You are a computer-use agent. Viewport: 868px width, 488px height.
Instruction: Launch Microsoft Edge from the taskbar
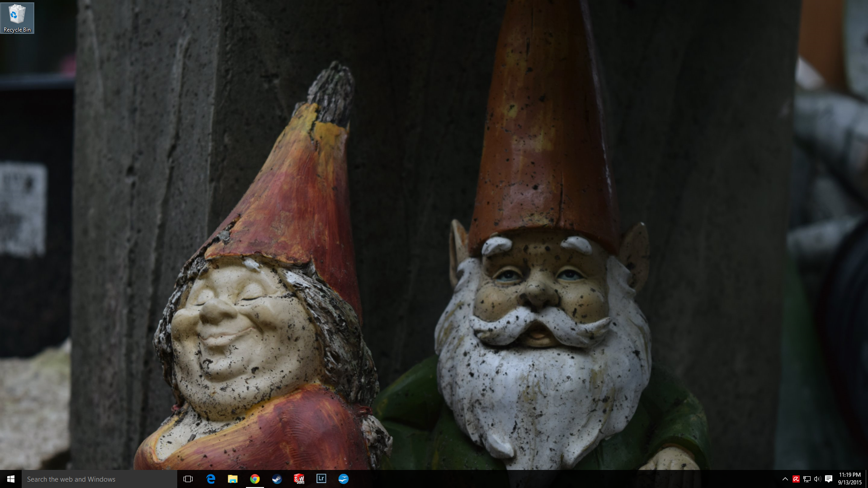coord(211,479)
